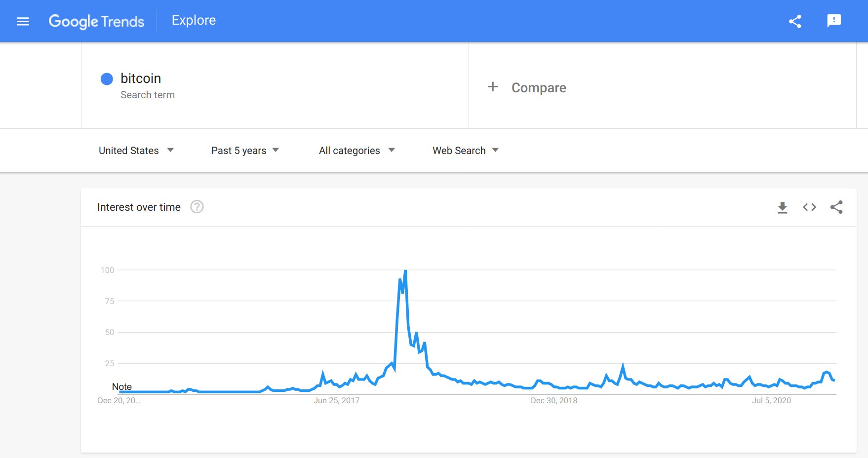Open the All categories dropdown
Image resolution: width=868 pixels, height=458 pixels.
coord(357,151)
